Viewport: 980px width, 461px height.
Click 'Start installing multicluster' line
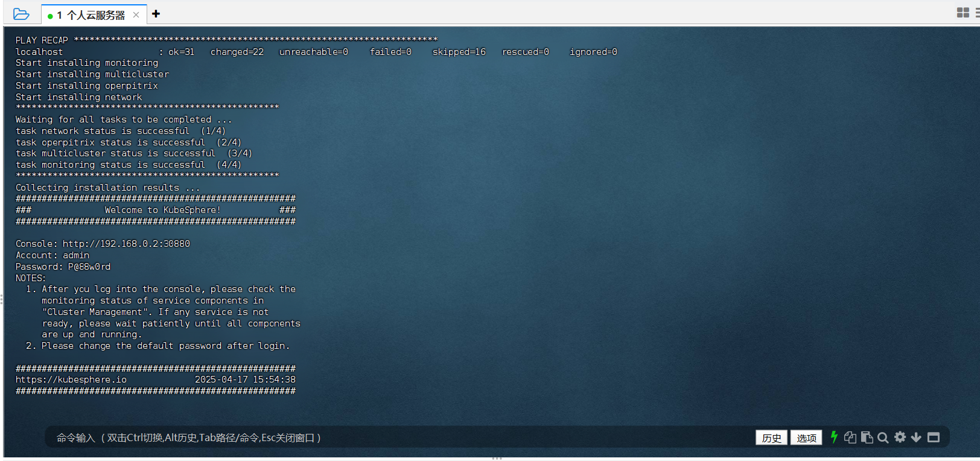(x=92, y=74)
